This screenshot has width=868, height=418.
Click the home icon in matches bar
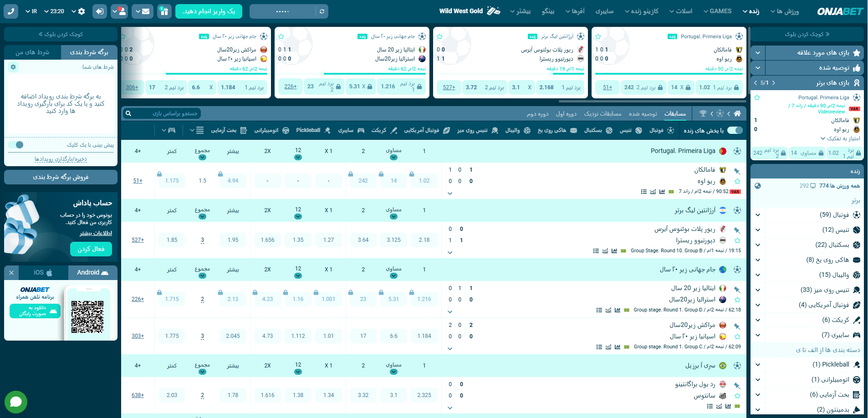pyautogui.click(x=737, y=113)
